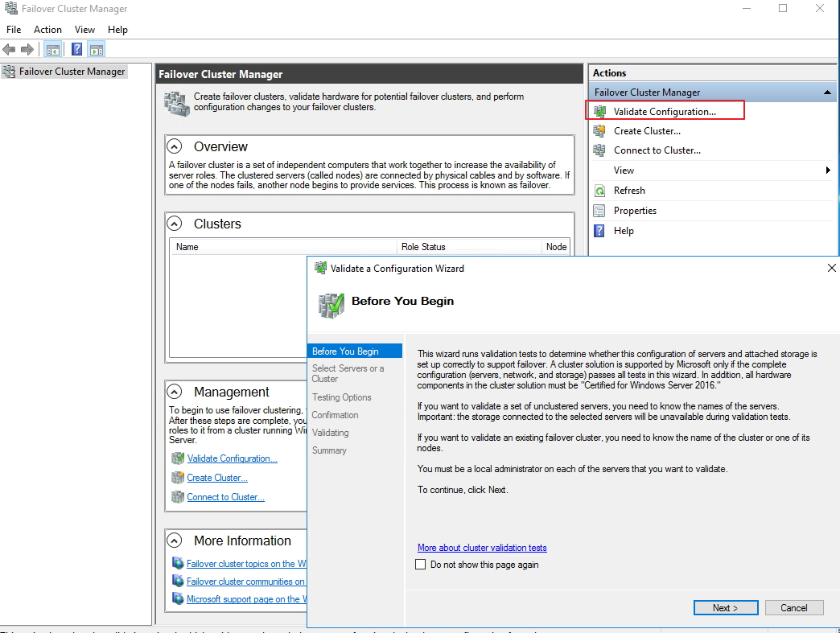Click the Properties icon in the Actions pane
Image resolution: width=840 pixels, height=633 pixels.
(x=599, y=211)
